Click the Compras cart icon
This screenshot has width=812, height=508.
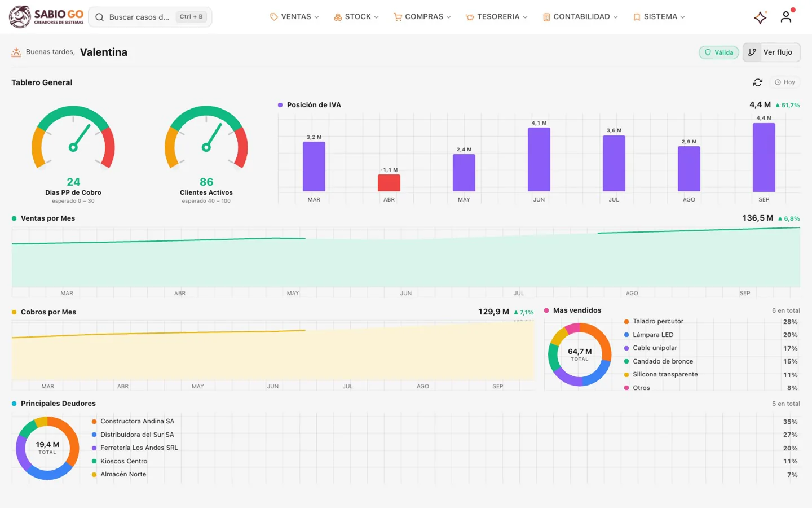click(398, 17)
